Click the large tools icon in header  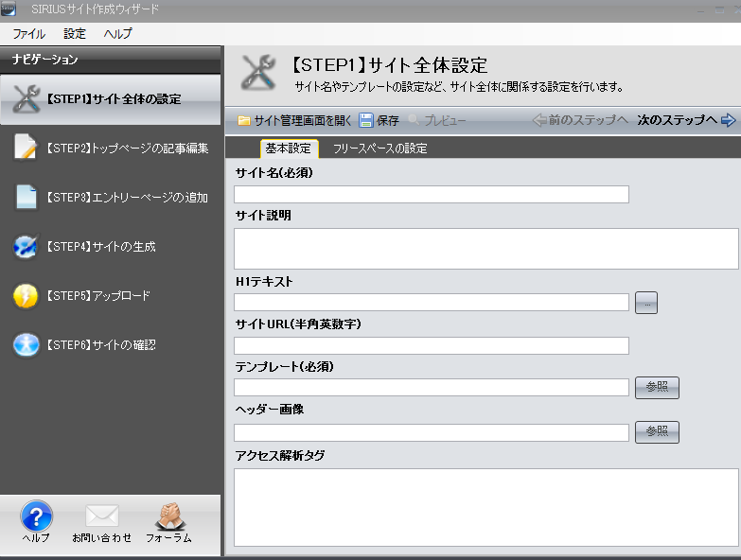click(x=258, y=72)
